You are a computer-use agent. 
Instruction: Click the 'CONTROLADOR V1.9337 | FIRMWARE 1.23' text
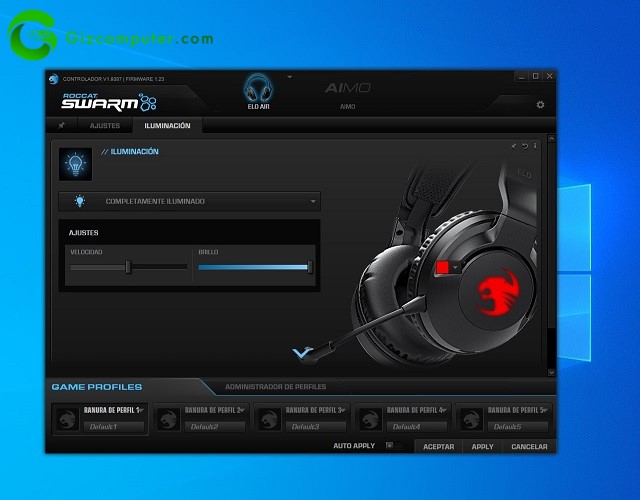(113, 79)
